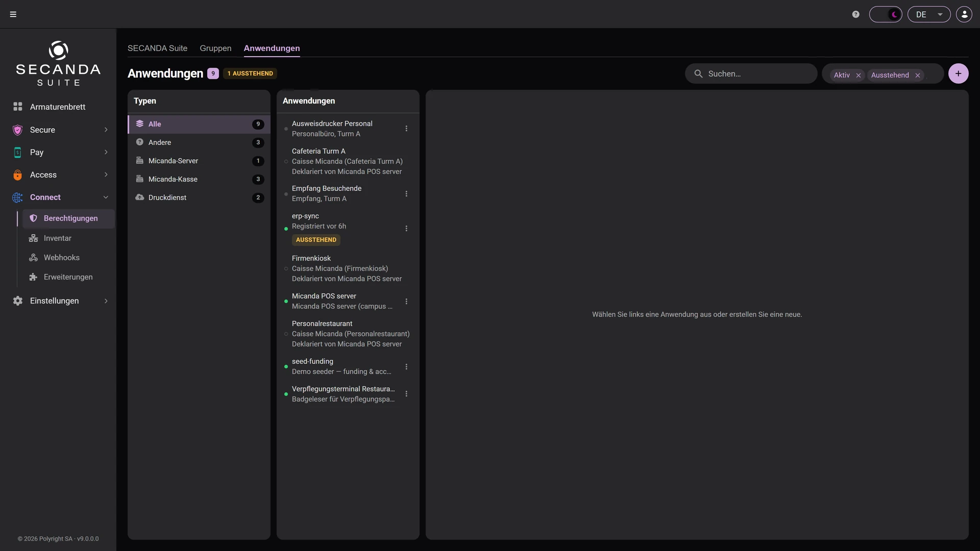Open the DE language dropdown
980x551 pixels.
pos(929,14)
